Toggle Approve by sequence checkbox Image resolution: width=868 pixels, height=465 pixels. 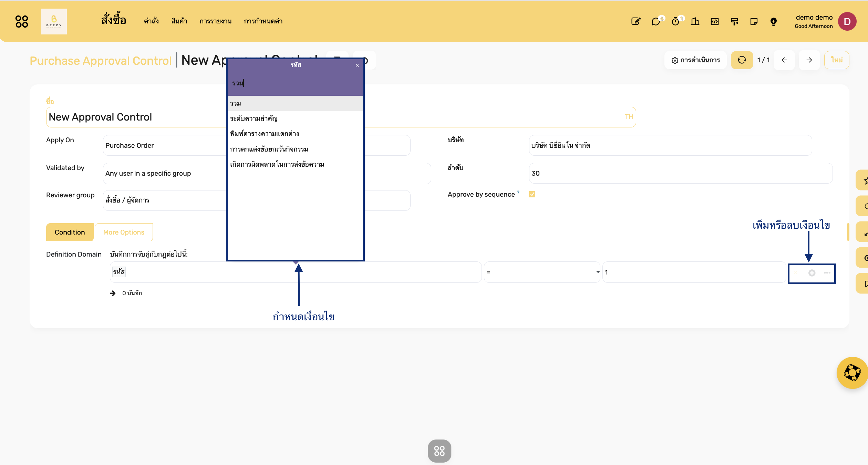(532, 194)
